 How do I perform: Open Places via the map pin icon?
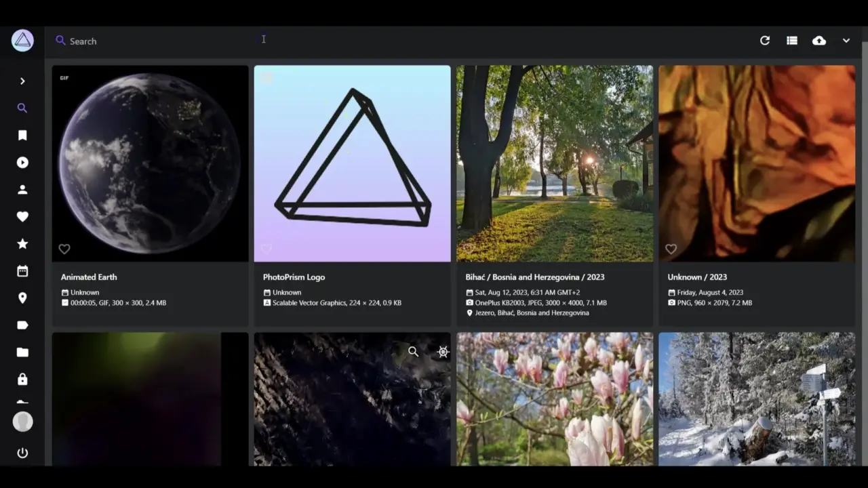pyautogui.click(x=22, y=298)
